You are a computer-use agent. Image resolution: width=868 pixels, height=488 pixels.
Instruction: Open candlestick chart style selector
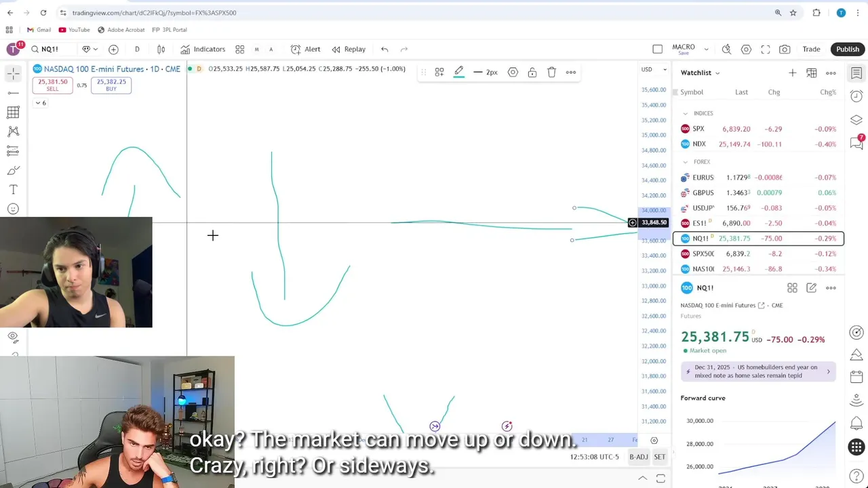[161, 49]
